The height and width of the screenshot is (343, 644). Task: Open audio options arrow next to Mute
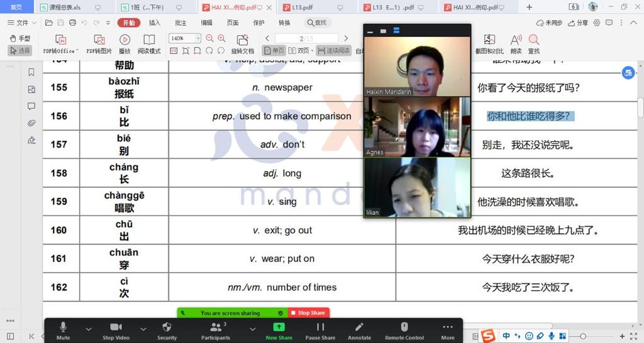88,329
